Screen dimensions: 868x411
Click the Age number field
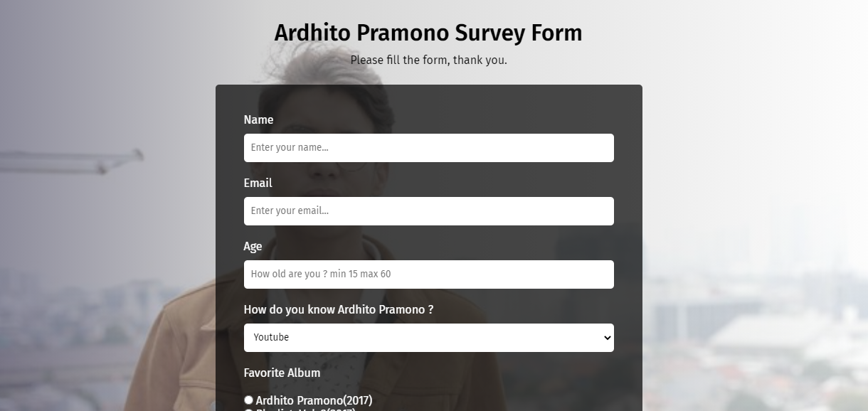428,274
